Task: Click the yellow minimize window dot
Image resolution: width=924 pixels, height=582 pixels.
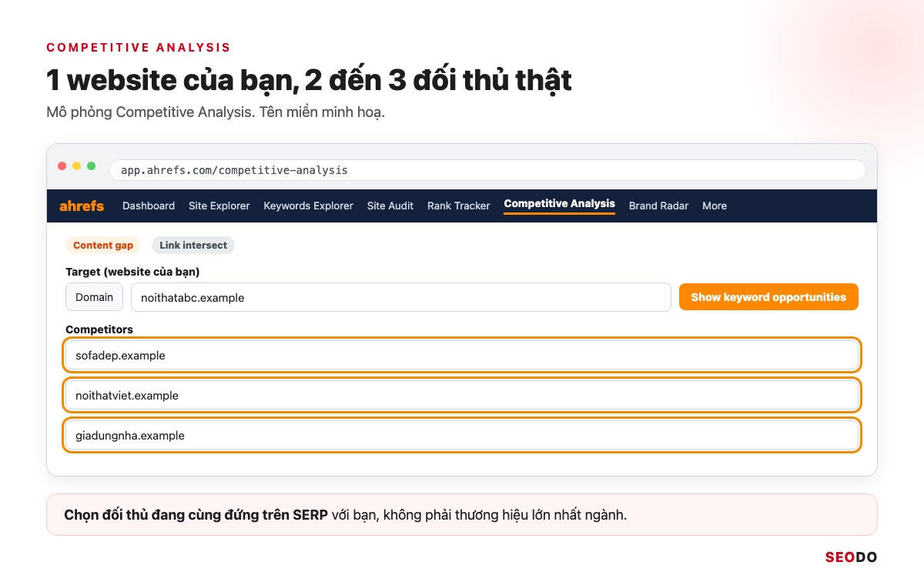Action: click(77, 166)
